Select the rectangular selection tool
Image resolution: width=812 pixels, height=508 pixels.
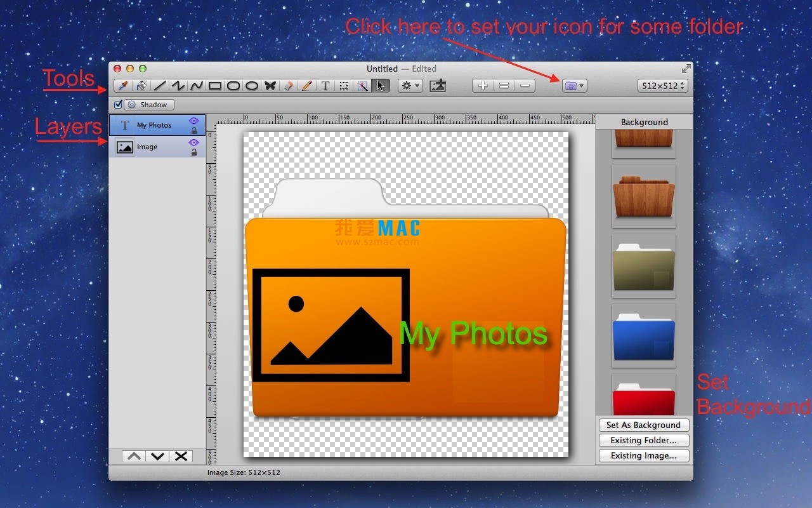343,85
